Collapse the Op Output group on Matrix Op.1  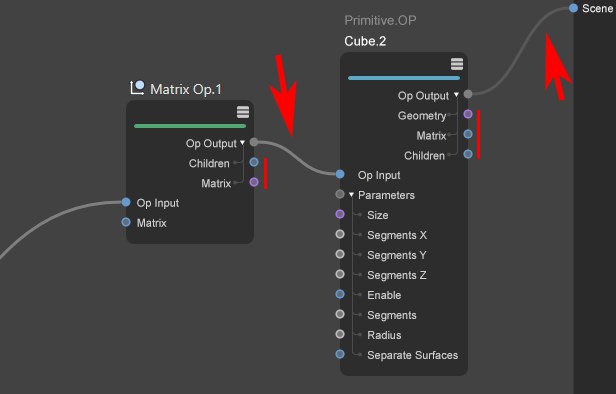(x=242, y=143)
